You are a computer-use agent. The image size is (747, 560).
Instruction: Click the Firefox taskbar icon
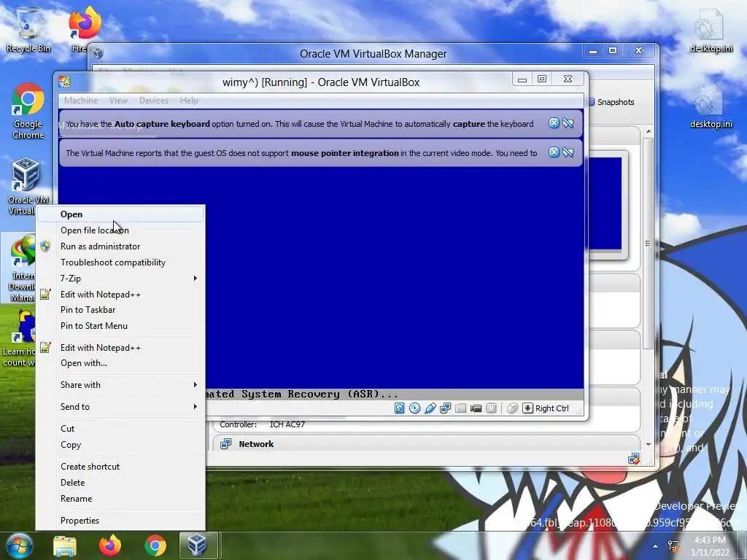pyautogui.click(x=110, y=545)
